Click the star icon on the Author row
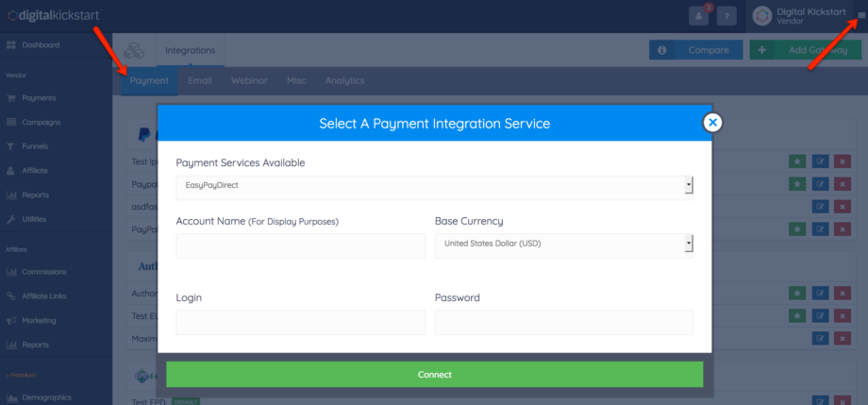 [x=797, y=292]
